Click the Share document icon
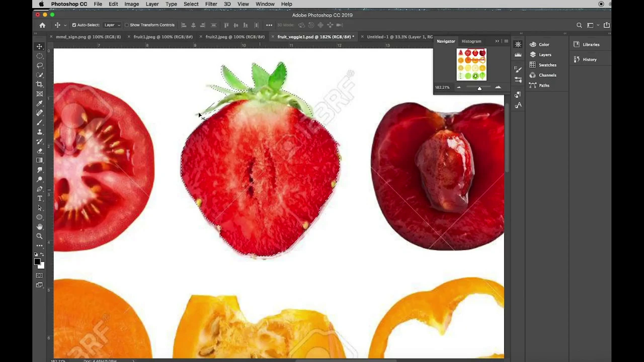The height and width of the screenshot is (362, 644). point(607,25)
